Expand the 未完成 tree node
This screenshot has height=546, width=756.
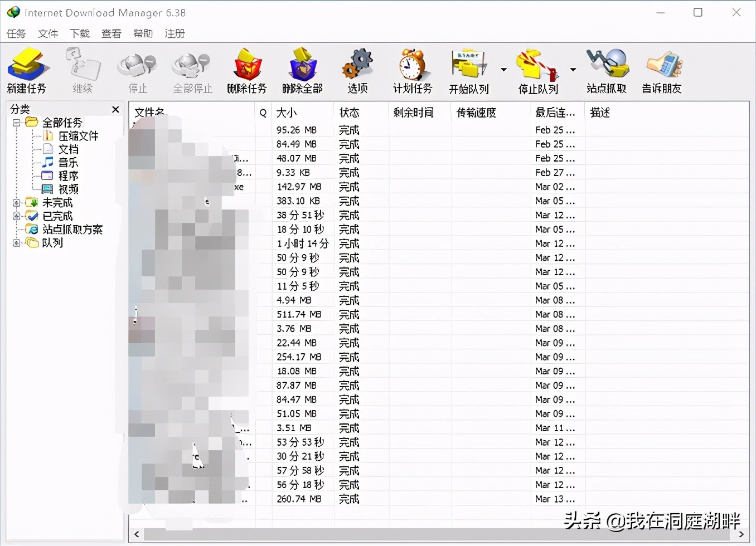pyautogui.click(x=17, y=203)
